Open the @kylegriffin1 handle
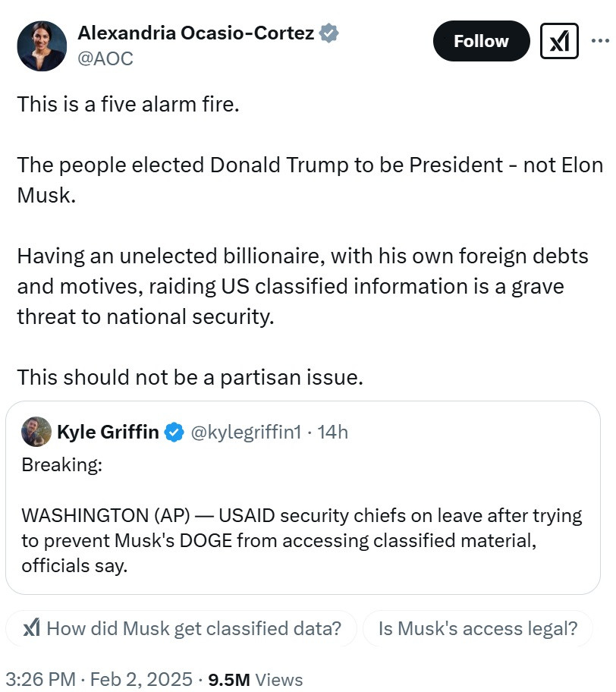The width and height of the screenshot is (616, 692). (x=245, y=432)
